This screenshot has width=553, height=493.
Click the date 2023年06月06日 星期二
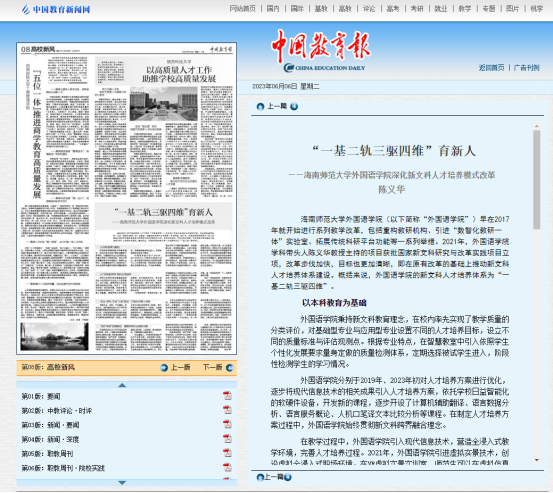(286, 86)
